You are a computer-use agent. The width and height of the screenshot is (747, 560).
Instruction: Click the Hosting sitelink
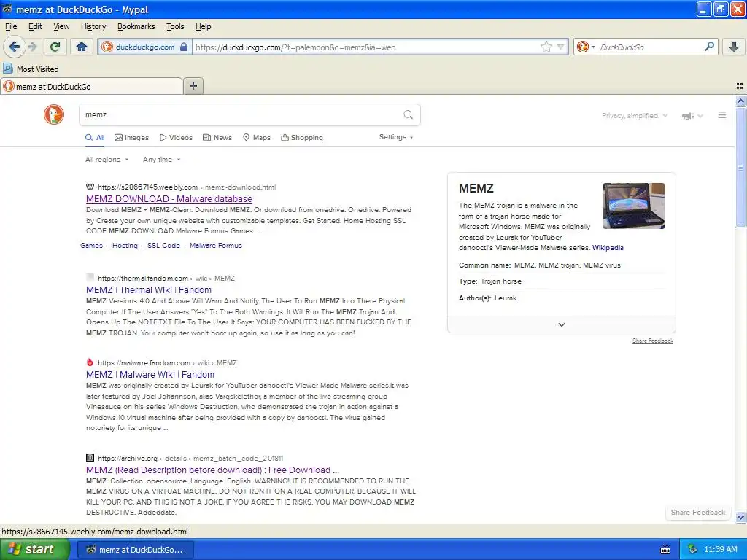pos(125,246)
